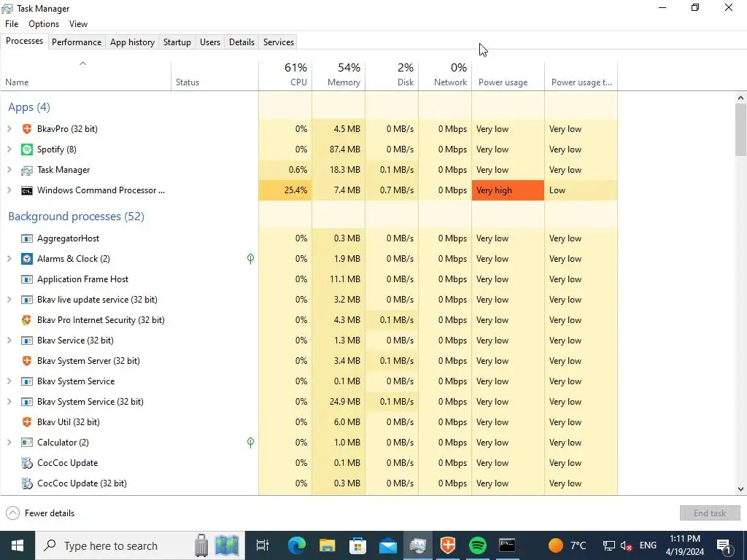Open Microsoft Edge from taskbar
Viewport: 747px width, 560px height.
(297, 545)
